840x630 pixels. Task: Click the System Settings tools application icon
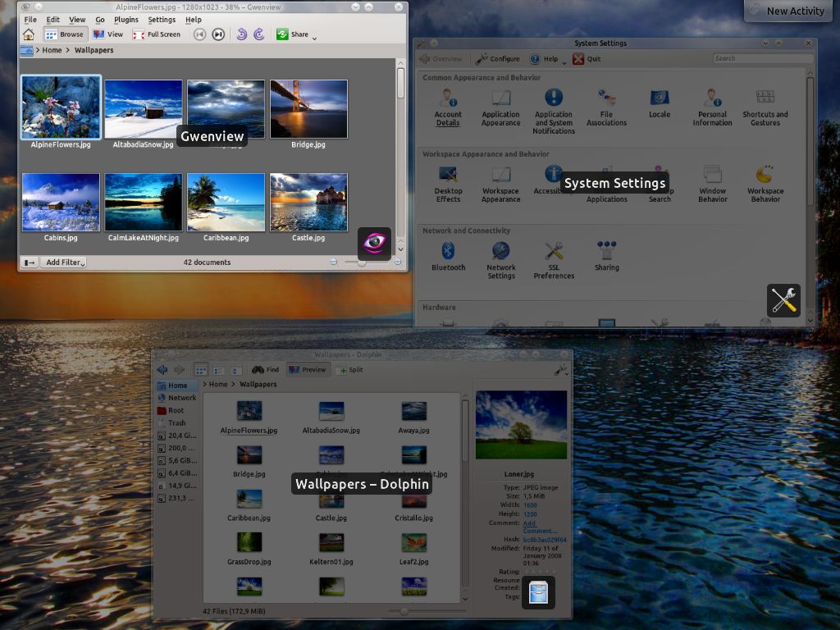click(783, 300)
